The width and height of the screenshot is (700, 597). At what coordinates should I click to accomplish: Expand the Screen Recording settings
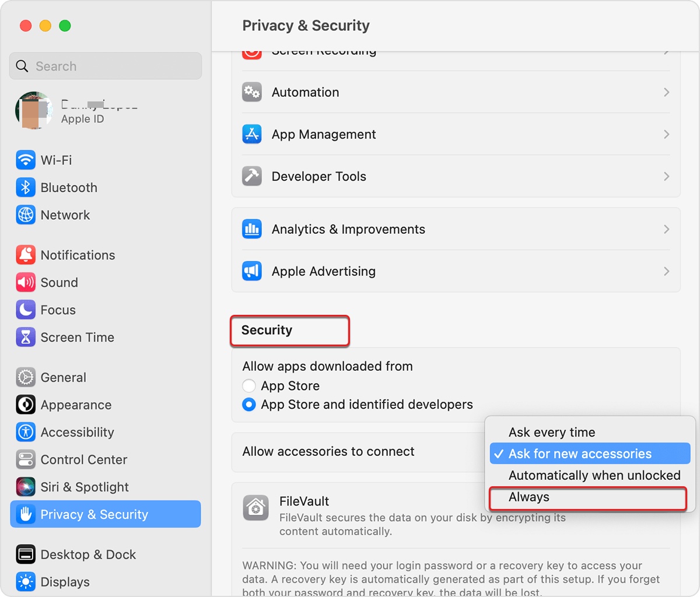pyautogui.click(x=455, y=51)
